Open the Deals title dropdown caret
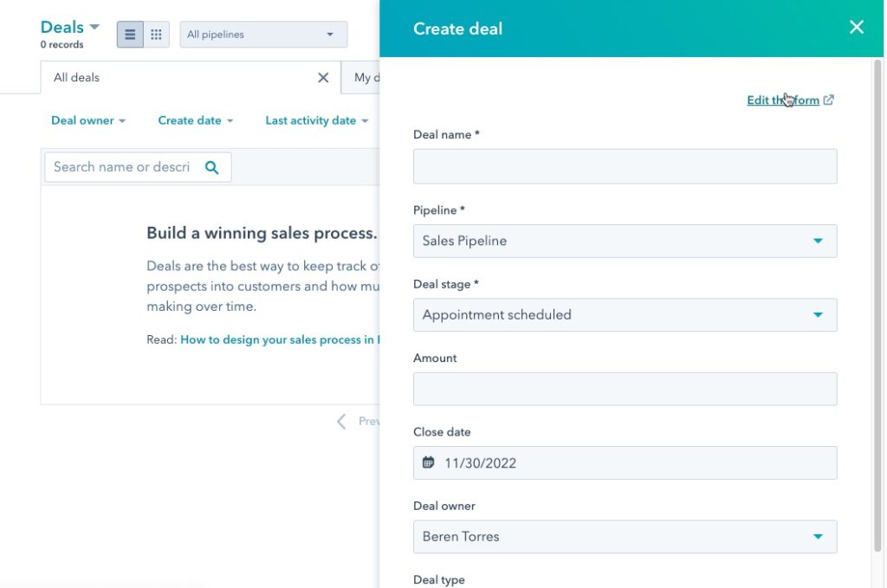 tap(95, 26)
